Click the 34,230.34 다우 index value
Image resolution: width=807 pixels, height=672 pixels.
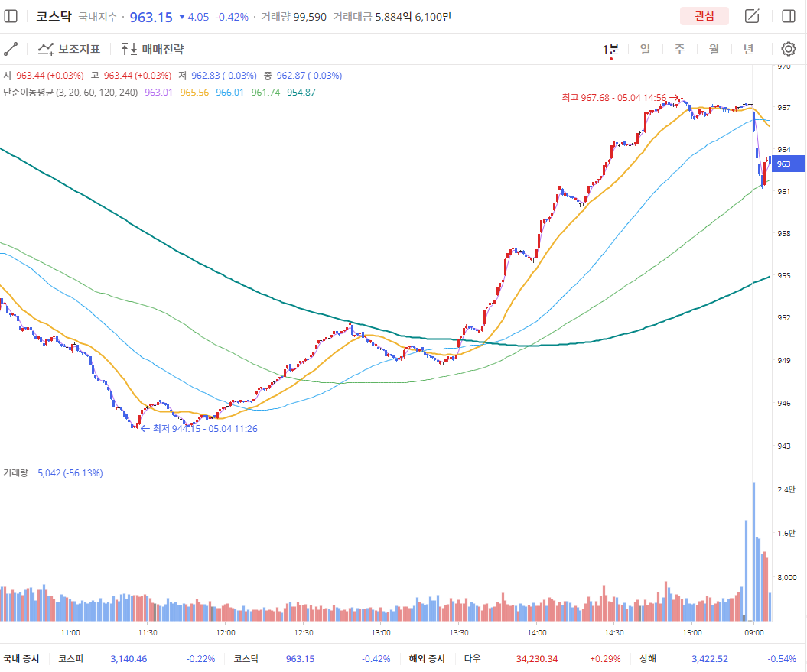pyautogui.click(x=537, y=659)
